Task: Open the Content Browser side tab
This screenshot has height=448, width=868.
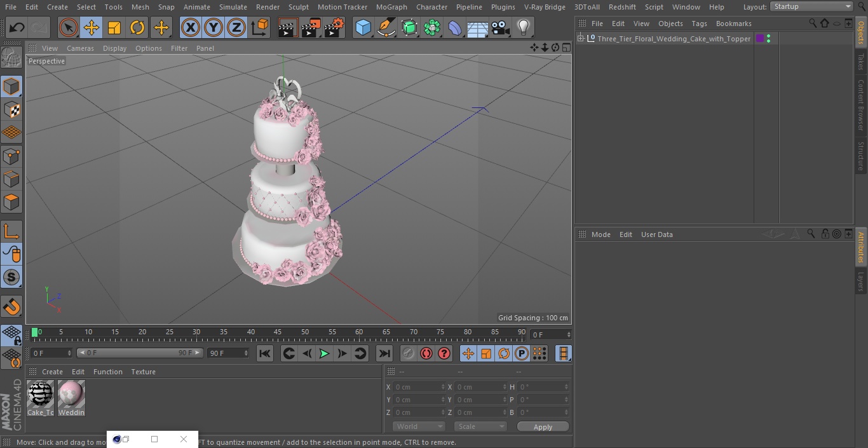Action: click(x=861, y=105)
